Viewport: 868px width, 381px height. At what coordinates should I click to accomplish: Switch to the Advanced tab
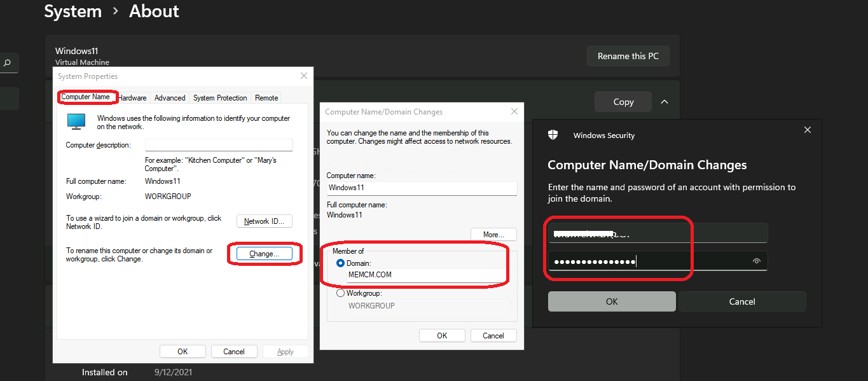(x=170, y=98)
